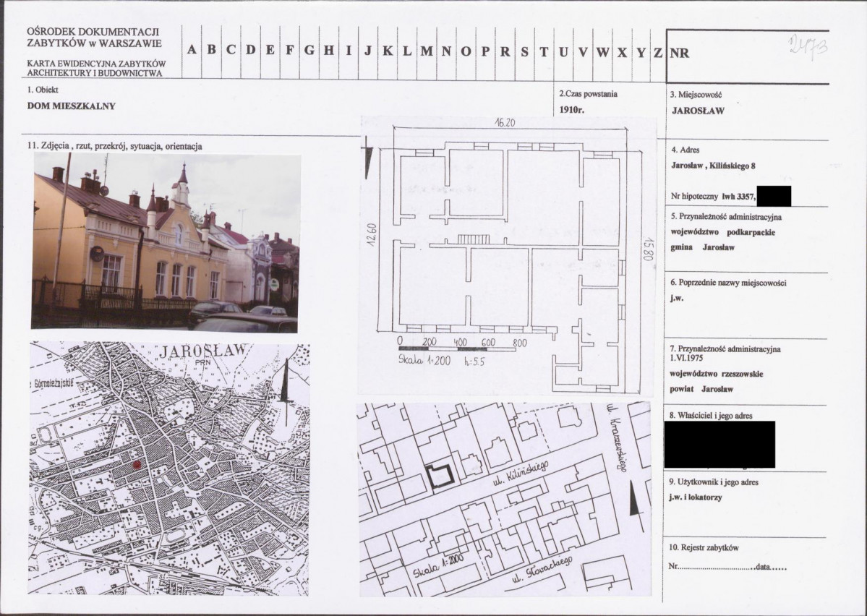This screenshot has height=616, width=867.
Task: Click the north arrow on the street site plan
Action: 636,500
